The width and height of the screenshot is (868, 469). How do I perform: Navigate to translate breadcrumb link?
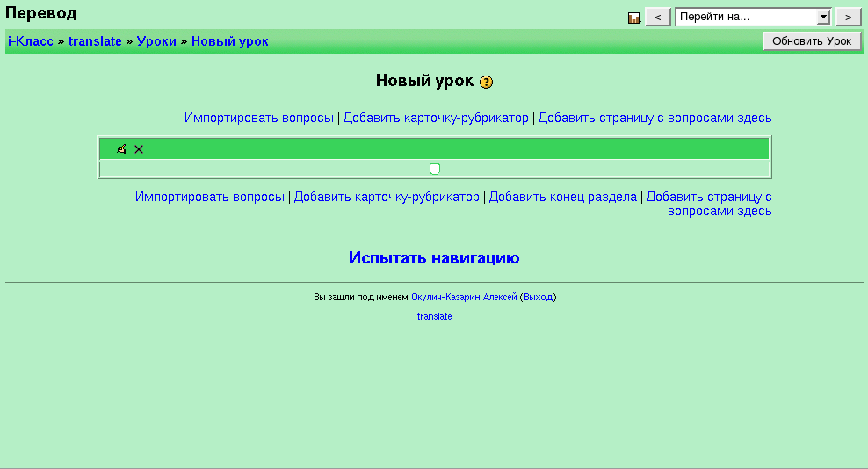pyautogui.click(x=95, y=41)
